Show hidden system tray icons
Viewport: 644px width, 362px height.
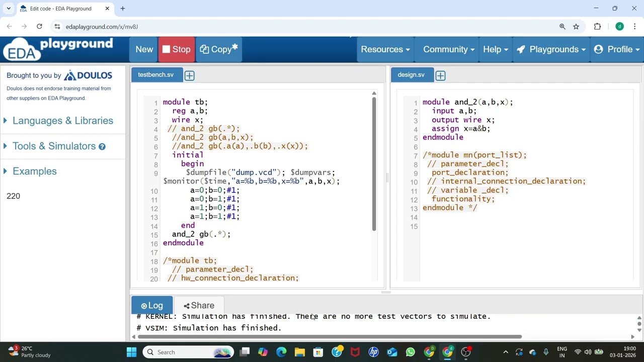point(506,352)
